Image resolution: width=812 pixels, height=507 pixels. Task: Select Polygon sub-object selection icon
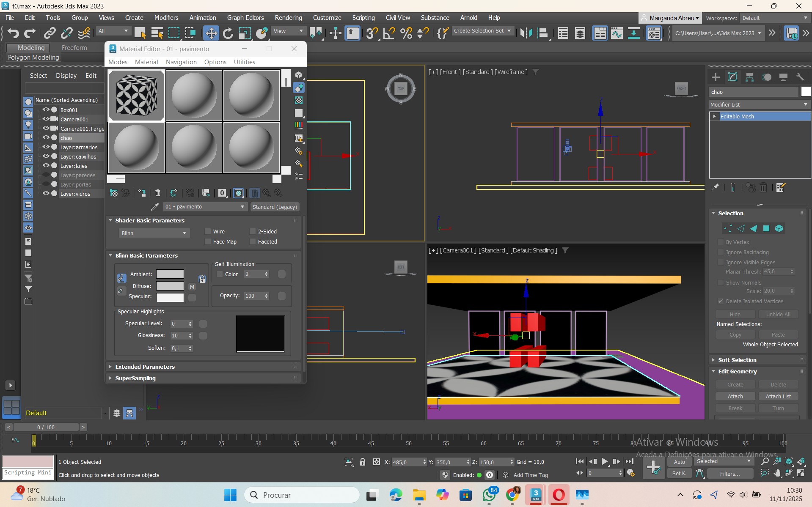(x=766, y=228)
